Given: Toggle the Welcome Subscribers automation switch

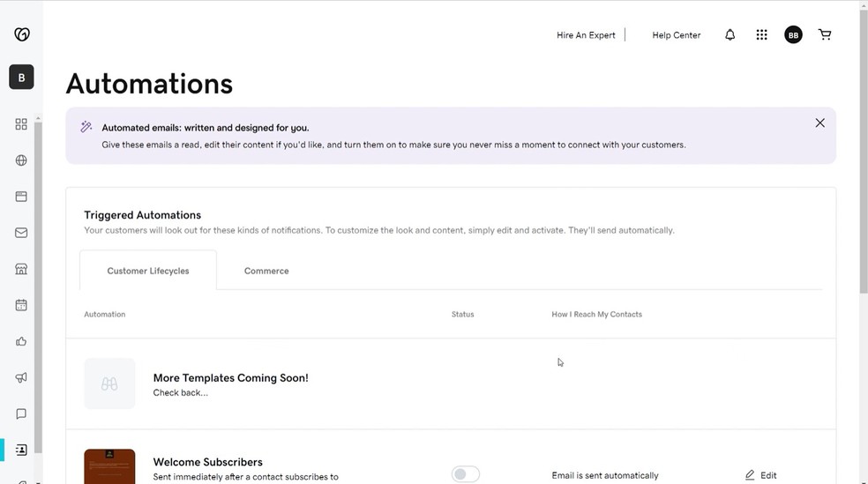Looking at the screenshot, I should click(x=465, y=474).
